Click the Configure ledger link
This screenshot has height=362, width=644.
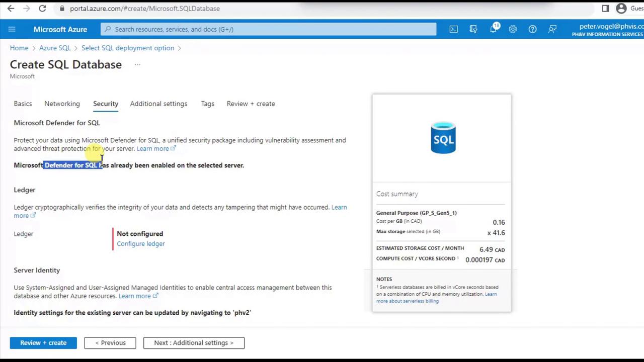pos(141,243)
